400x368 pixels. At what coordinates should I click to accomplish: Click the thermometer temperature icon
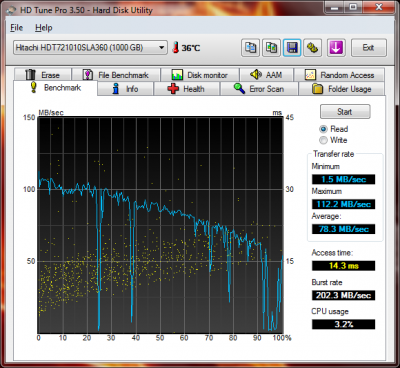tap(175, 47)
